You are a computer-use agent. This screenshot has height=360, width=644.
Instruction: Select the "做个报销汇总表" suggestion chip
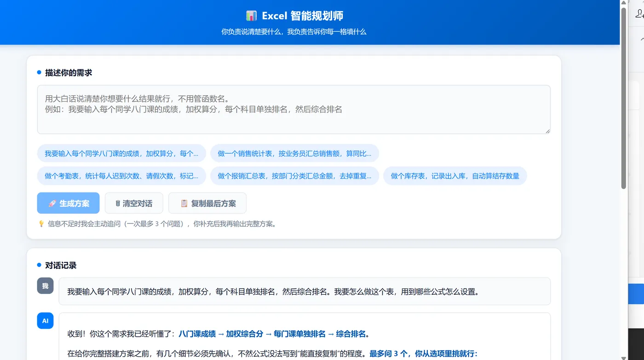pos(294,176)
